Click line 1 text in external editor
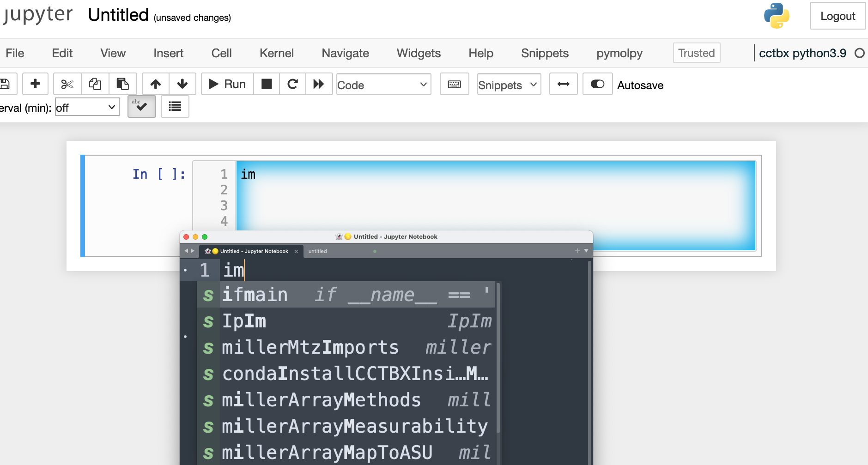The height and width of the screenshot is (465, 868). tap(234, 270)
